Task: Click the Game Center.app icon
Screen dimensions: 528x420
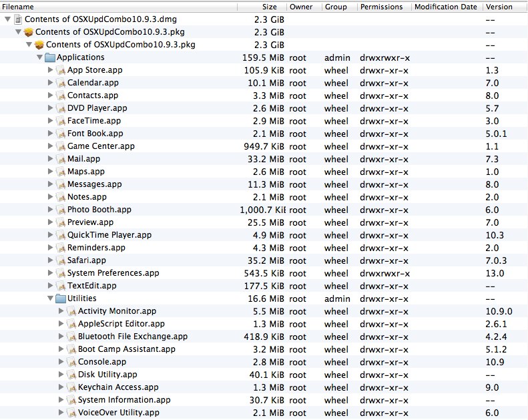Action: click(x=61, y=146)
